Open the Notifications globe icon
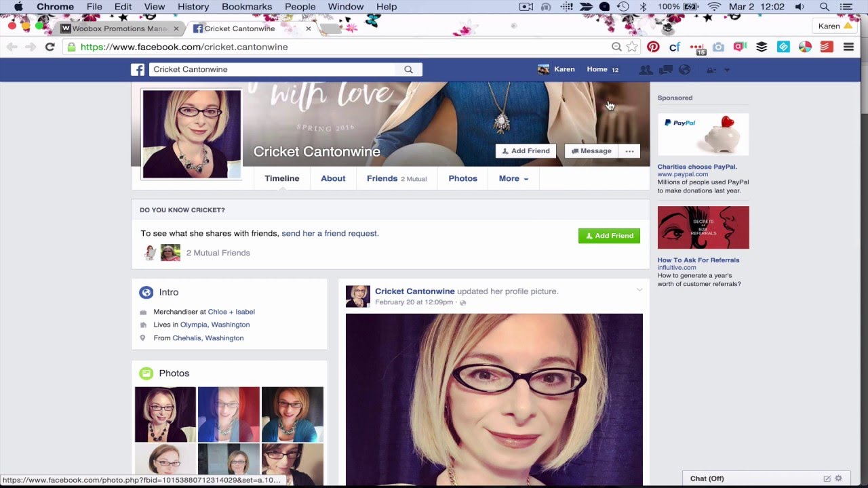This screenshot has width=868, height=488. (684, 70)
